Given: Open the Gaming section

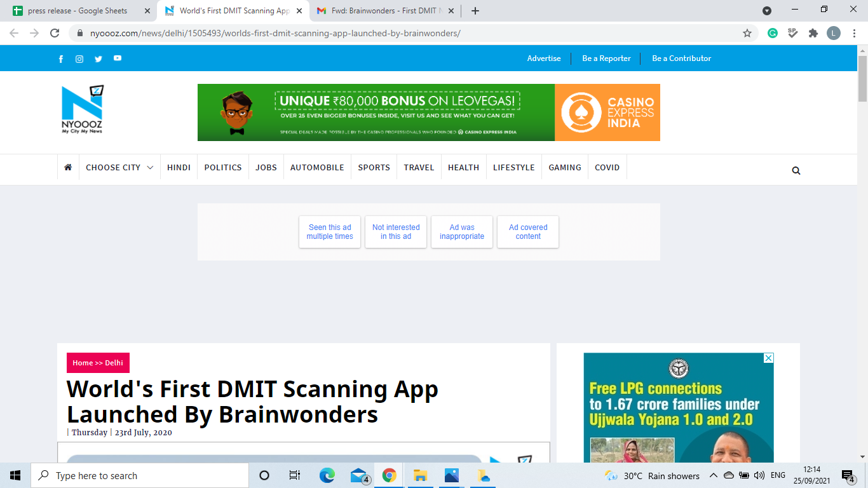Looking at the screenshot, I should 565,167.
